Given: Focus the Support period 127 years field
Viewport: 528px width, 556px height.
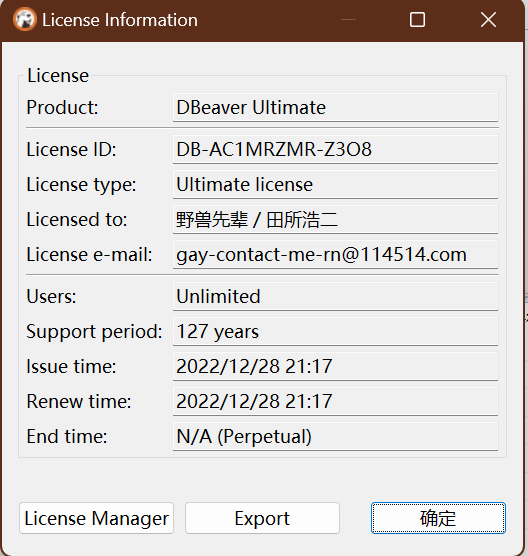Looking at the screenshot, I should 335,332.
